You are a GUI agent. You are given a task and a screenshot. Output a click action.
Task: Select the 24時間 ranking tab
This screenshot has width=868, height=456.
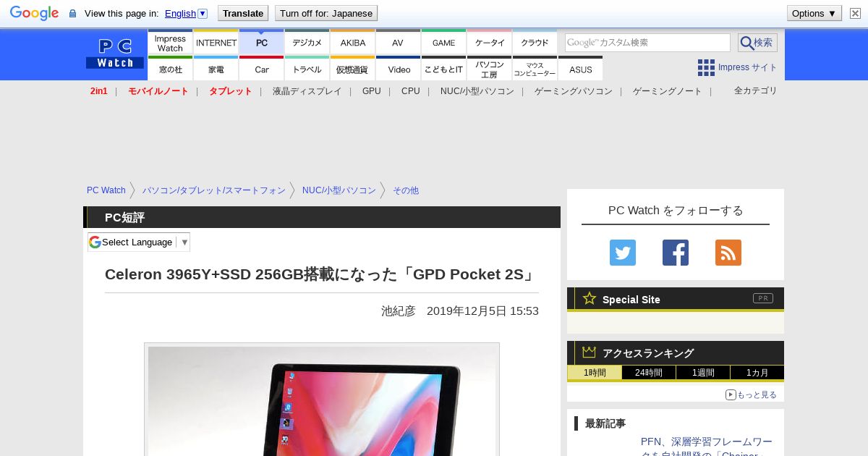[x=649, y=372]
